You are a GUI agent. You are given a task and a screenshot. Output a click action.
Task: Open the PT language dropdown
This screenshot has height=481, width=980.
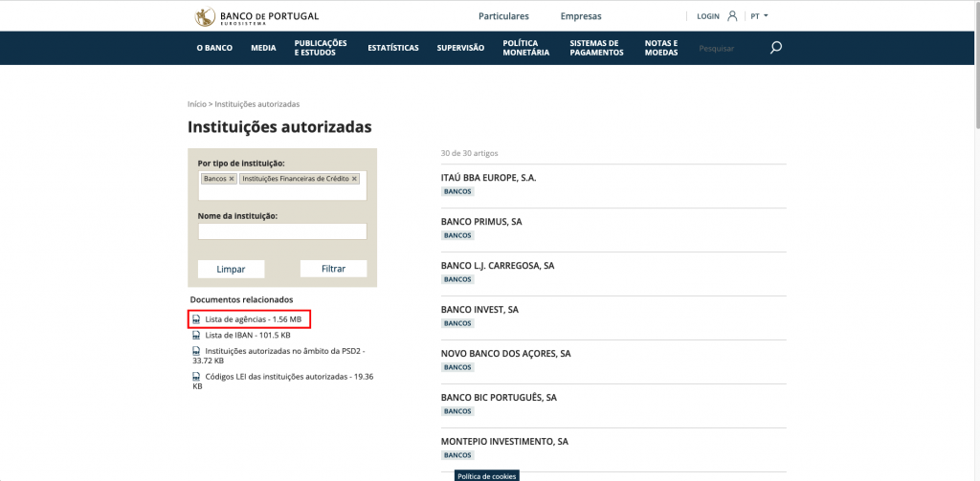click(x=759, y=16)
